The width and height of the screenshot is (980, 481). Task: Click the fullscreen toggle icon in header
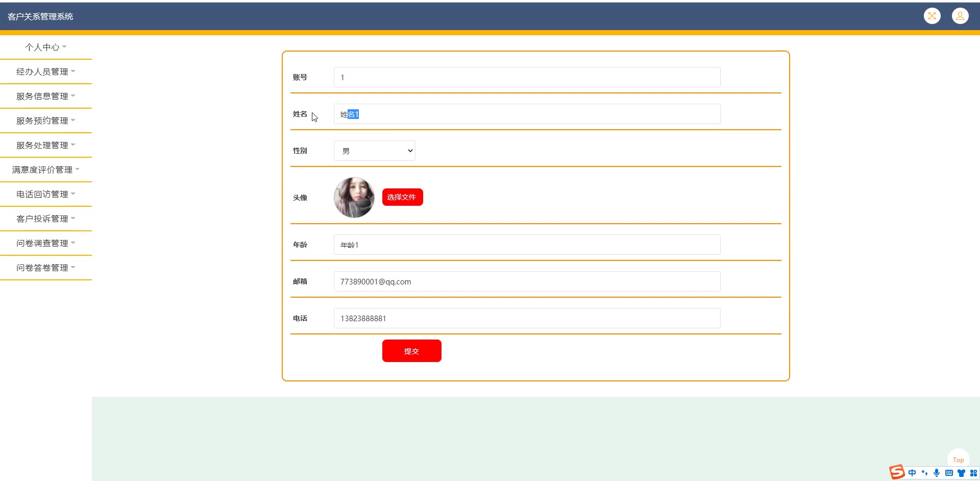point(932,16)
